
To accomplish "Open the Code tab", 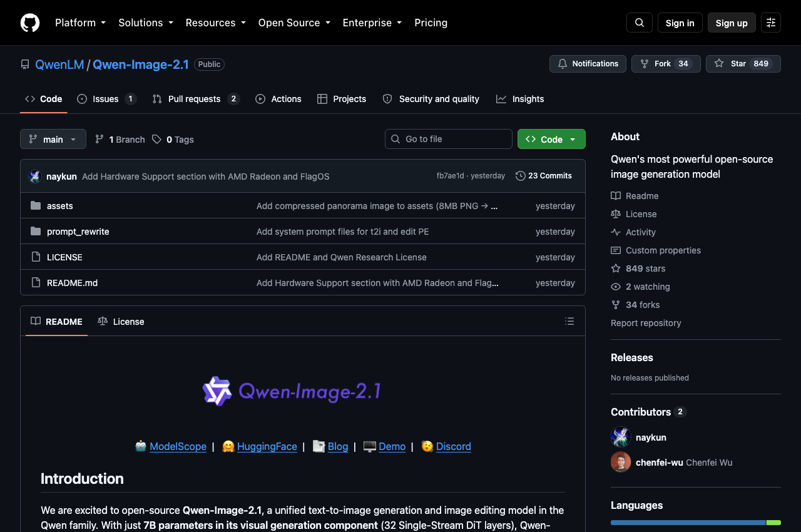I will pyautogui.click(x=44, y=99).
